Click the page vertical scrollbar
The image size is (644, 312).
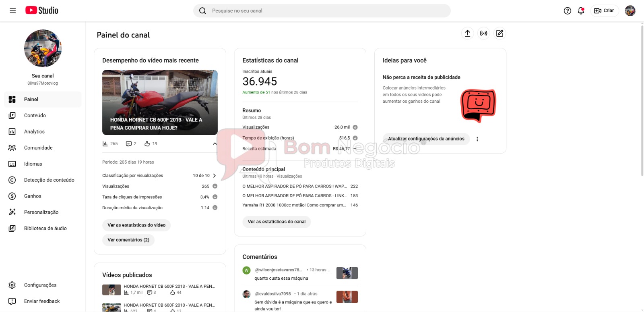[642, 101]
